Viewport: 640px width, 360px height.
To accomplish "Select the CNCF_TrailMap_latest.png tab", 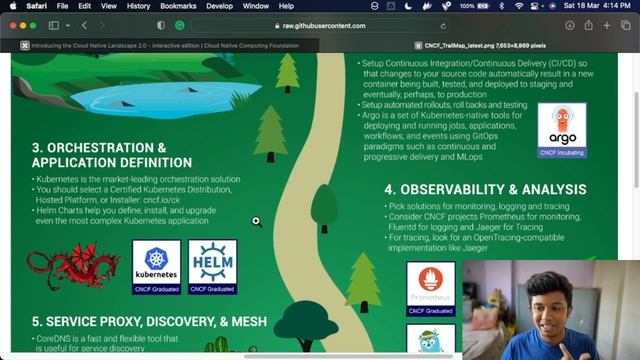I will 480,45.
